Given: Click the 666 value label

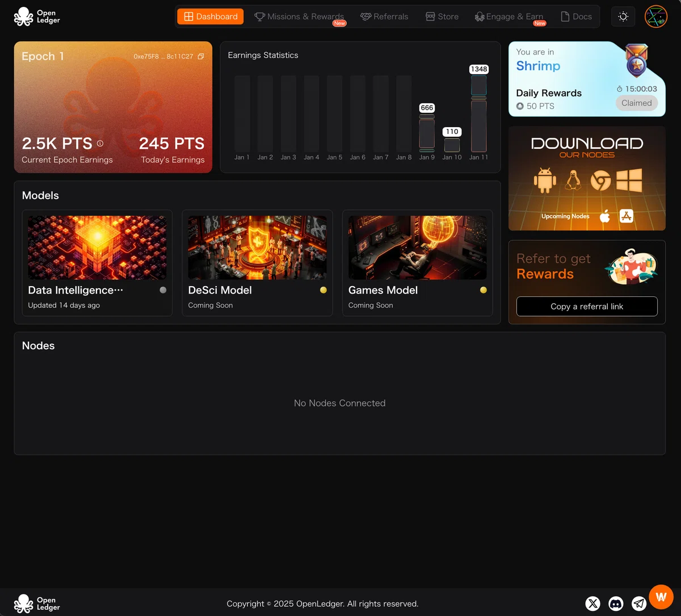Looking at the screenshot, I should coord(427,108).
